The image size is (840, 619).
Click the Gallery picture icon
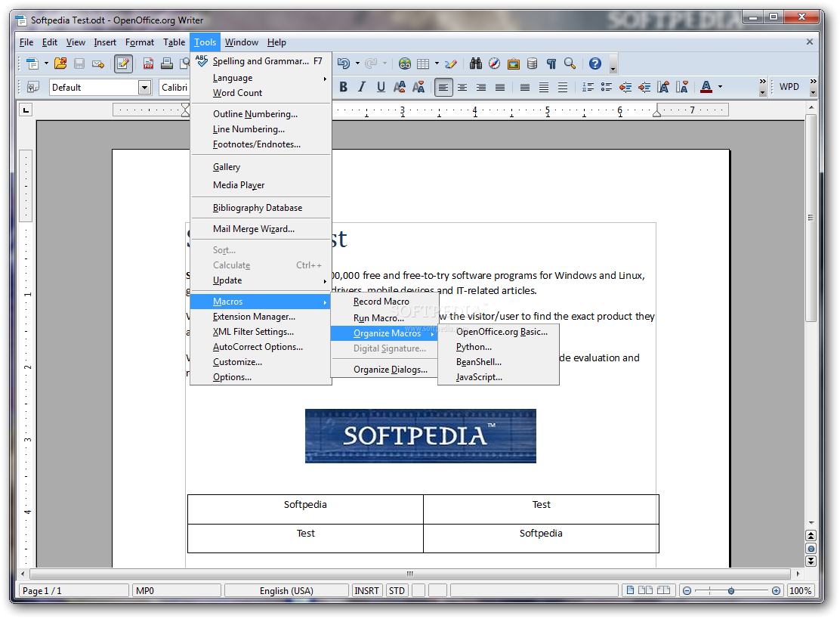tap(513, 63)
